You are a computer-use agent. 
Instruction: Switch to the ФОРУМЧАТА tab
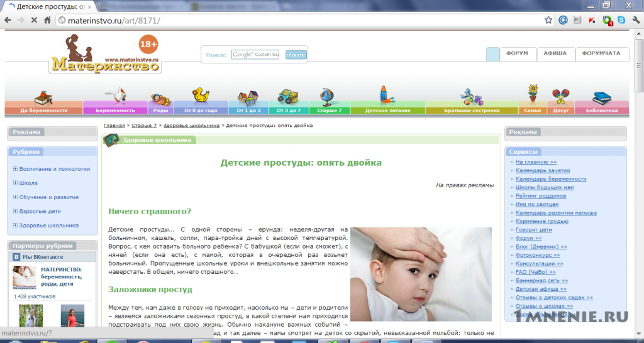[x=601, y=53]
